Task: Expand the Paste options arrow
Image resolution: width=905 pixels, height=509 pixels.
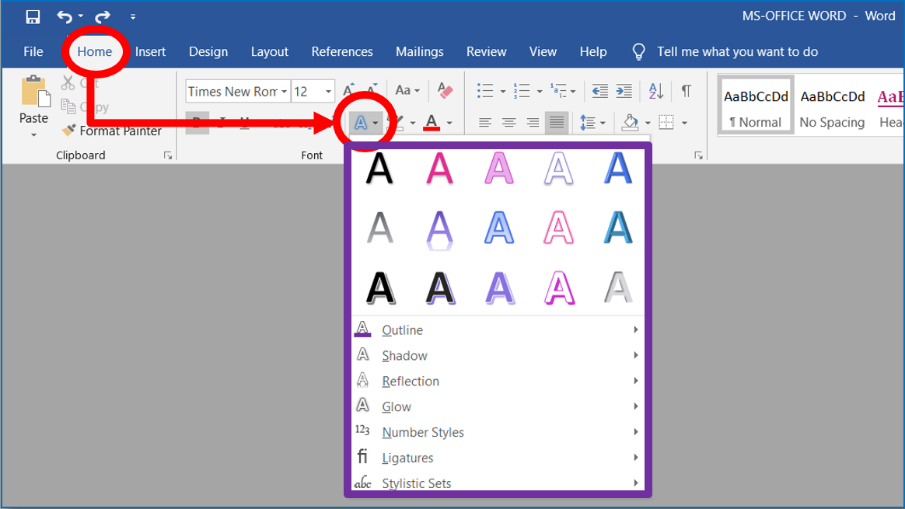Action: (33, 134)
